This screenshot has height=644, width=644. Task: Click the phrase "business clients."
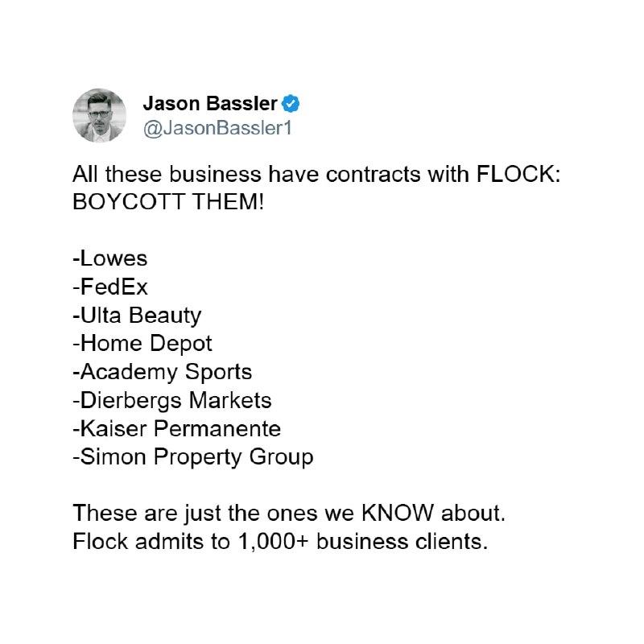[x=402, y=541]
